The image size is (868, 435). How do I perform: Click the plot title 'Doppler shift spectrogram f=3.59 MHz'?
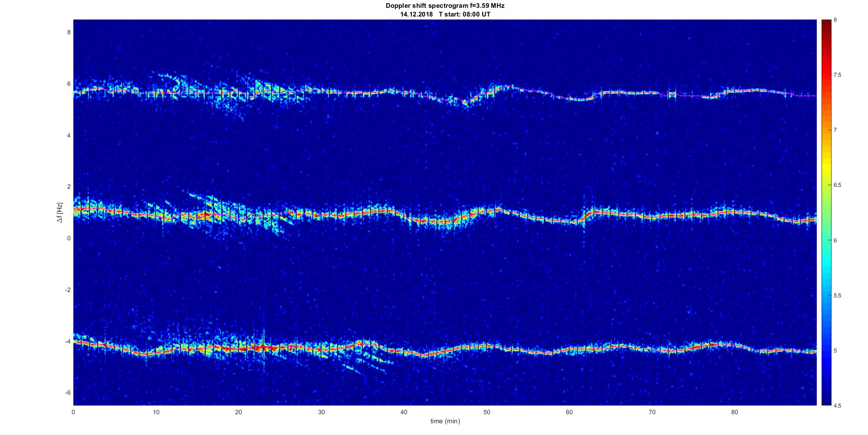click(x=445, y=6)
